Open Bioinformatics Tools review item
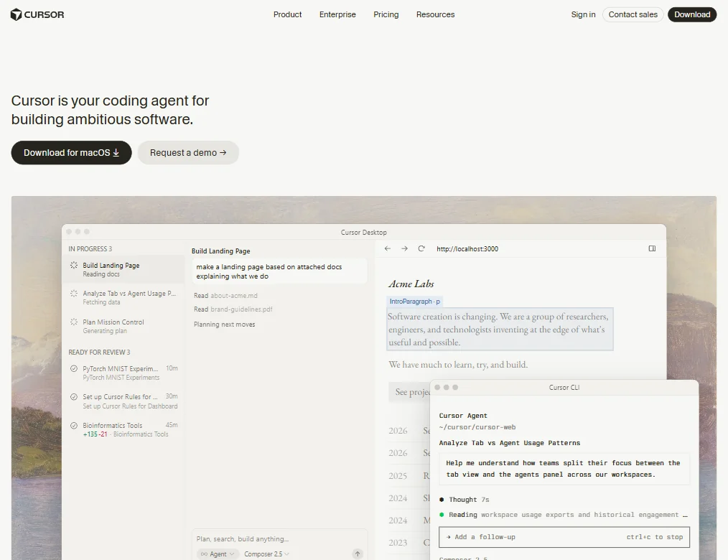 pyautogui.click(x=123, y=429)
